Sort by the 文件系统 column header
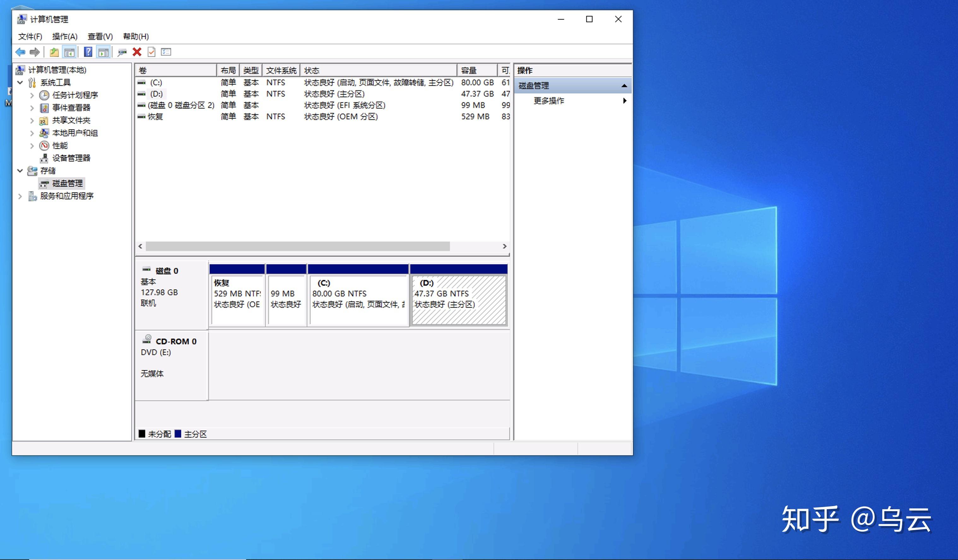Screen dimensions: 958x560 tap(281, 70)
